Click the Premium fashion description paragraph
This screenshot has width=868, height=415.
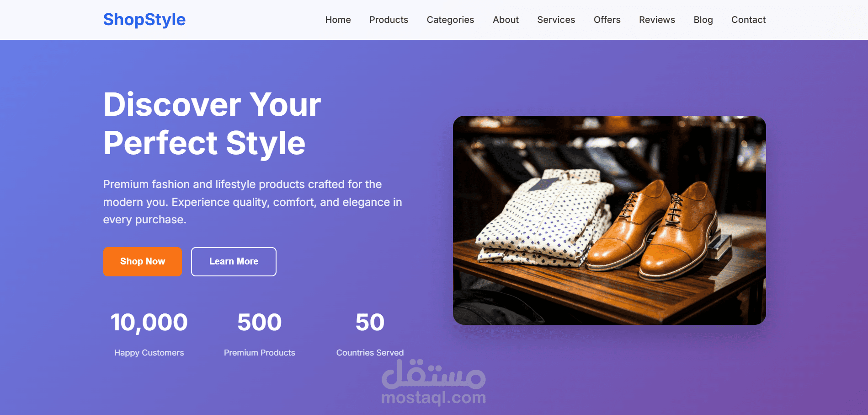(x=253, y=202)
